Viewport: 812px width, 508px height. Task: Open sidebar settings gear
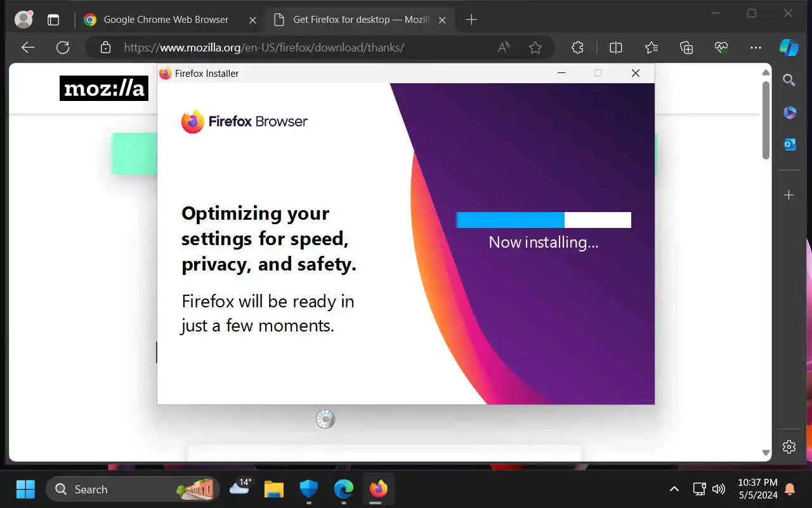[789, 447]
